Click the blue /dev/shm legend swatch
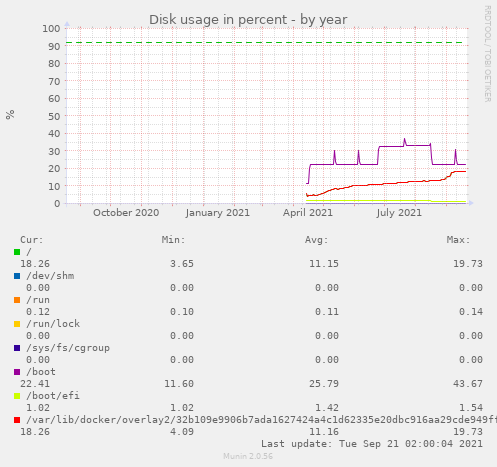The image size is (497, 467). coord(17,276)
